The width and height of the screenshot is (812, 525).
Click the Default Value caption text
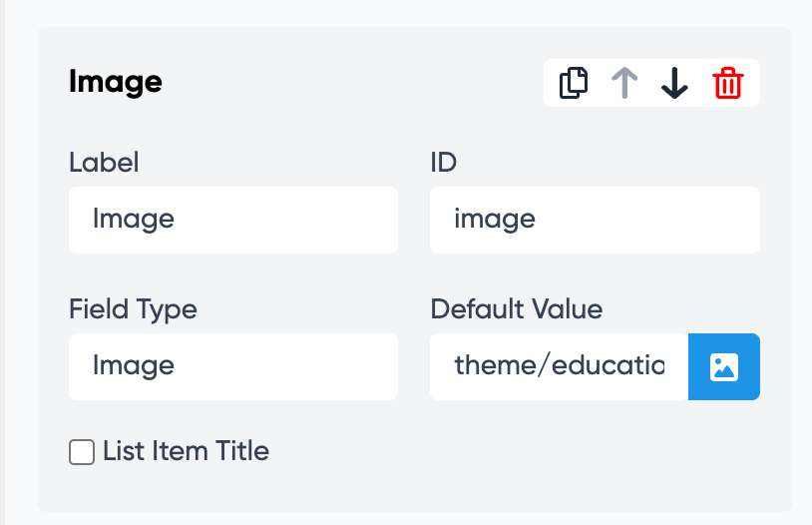(517, 309)
